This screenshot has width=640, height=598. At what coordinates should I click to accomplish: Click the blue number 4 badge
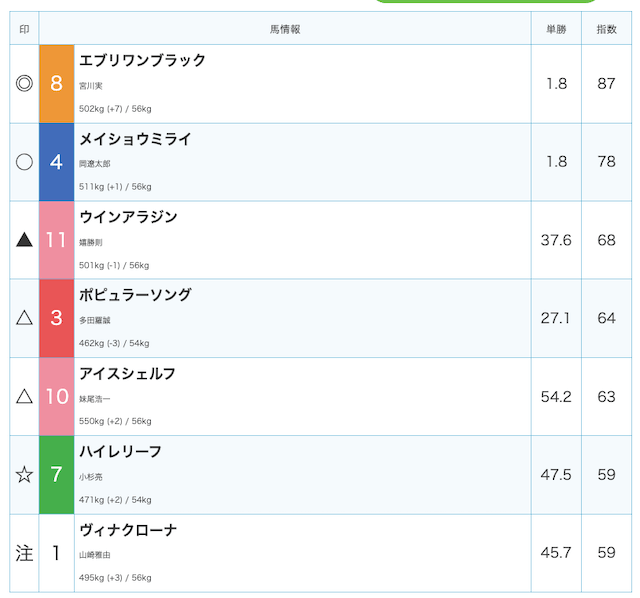tap(57, 162)
